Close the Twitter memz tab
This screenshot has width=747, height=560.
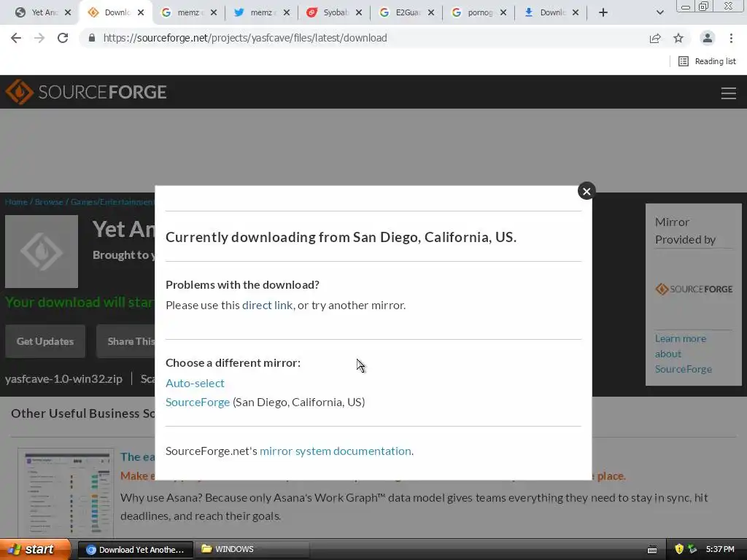click(x=286, y=12)
